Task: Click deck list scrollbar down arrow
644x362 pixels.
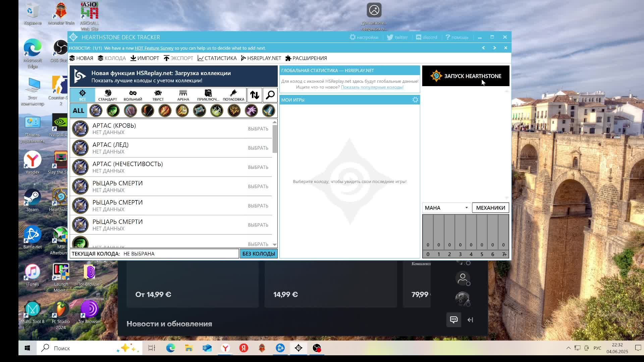Action: tap(275, 245)
